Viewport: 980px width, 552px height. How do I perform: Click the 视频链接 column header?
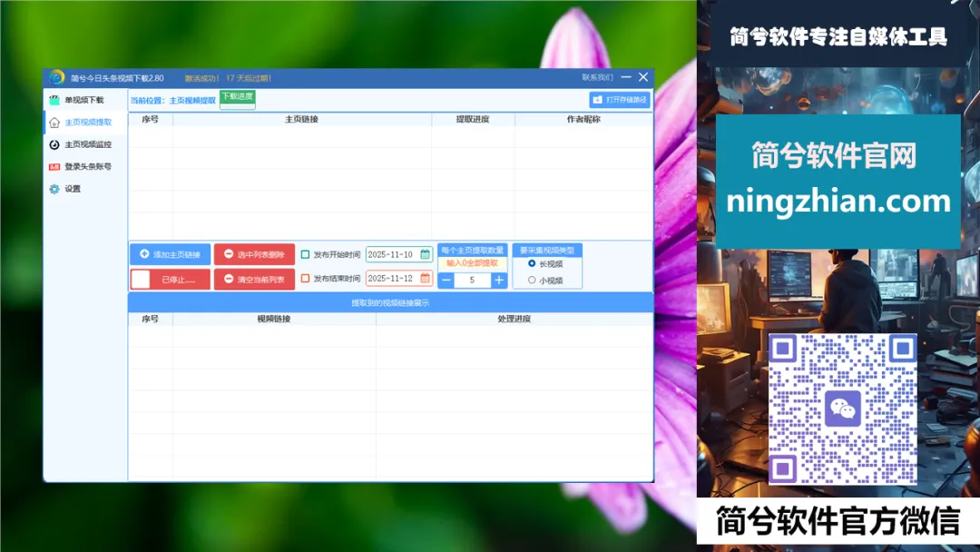pyautogui.click(x=274, y=319)
